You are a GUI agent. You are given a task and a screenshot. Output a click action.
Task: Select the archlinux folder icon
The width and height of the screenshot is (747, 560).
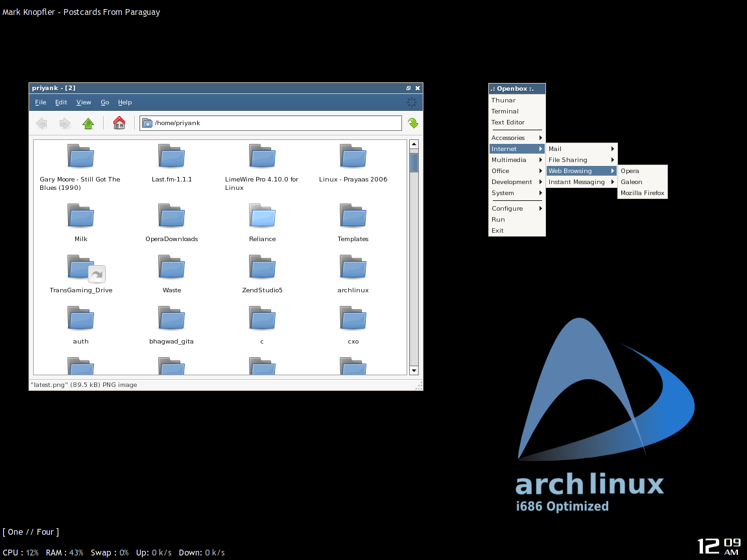tap(353, 266)
